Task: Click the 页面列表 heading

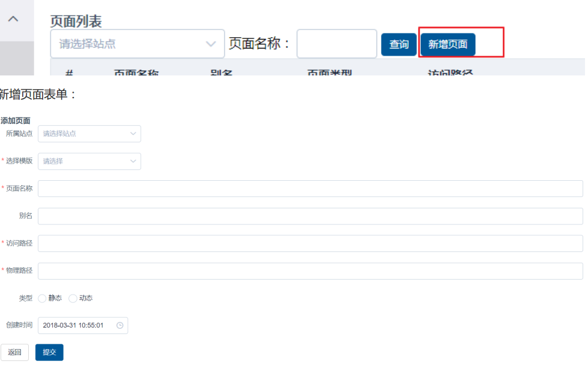Action: pyautogui.click(x=76, y=22)
